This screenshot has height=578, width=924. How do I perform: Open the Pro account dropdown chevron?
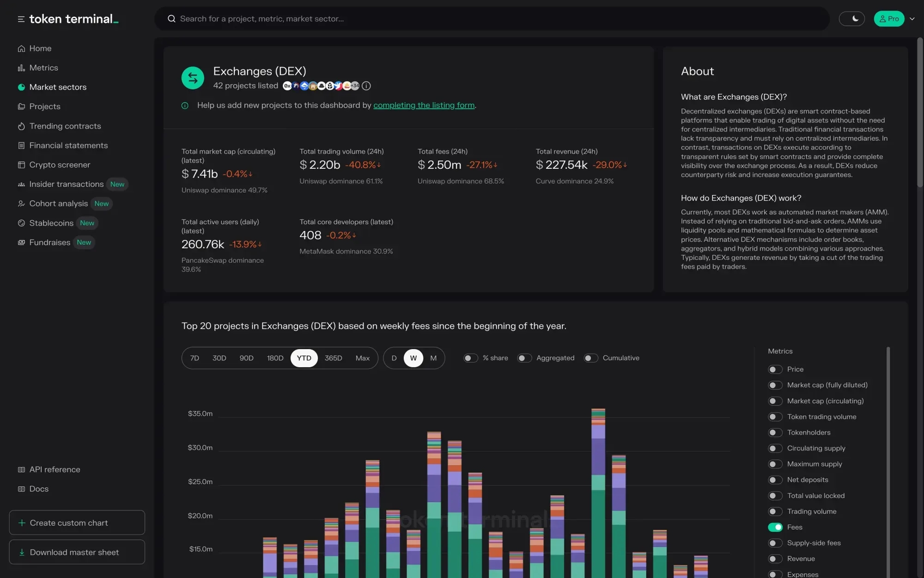[912, 19]
